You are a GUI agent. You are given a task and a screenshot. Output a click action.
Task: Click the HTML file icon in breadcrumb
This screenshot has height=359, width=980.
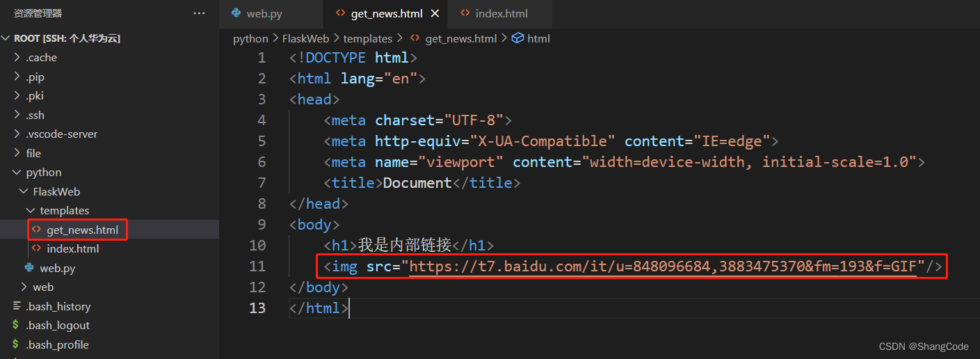tap(415, 39)
